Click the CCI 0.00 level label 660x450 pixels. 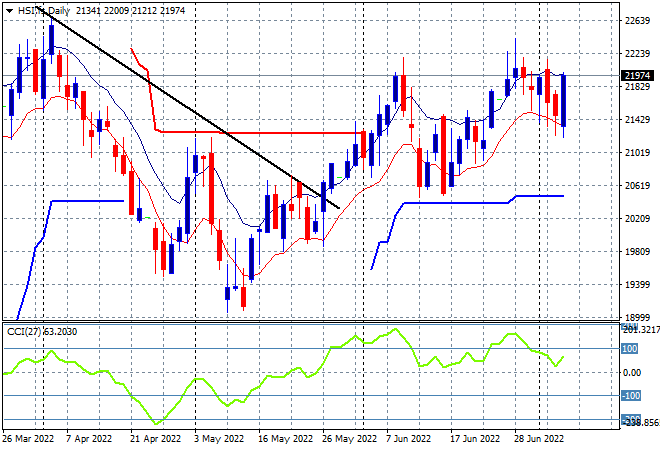[631, 373]
